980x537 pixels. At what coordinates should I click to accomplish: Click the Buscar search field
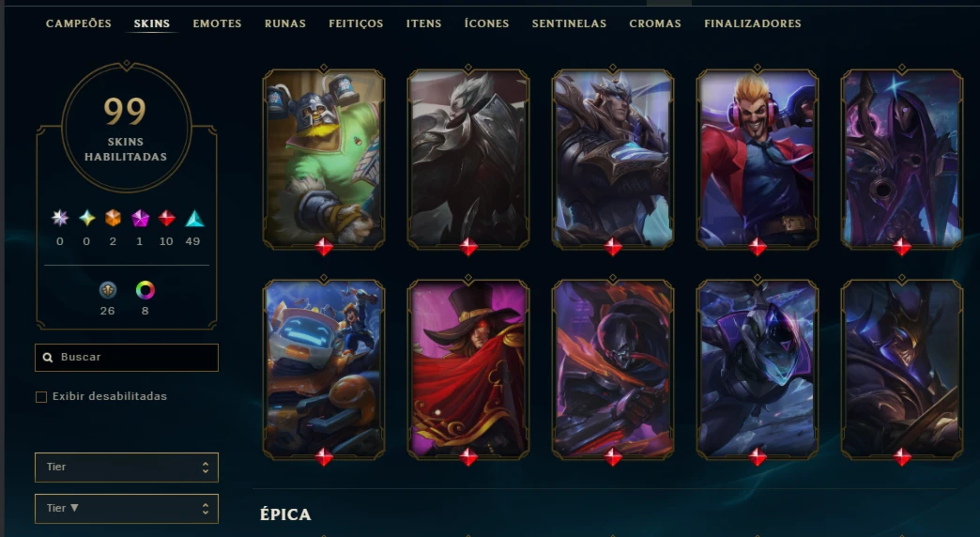127,358
